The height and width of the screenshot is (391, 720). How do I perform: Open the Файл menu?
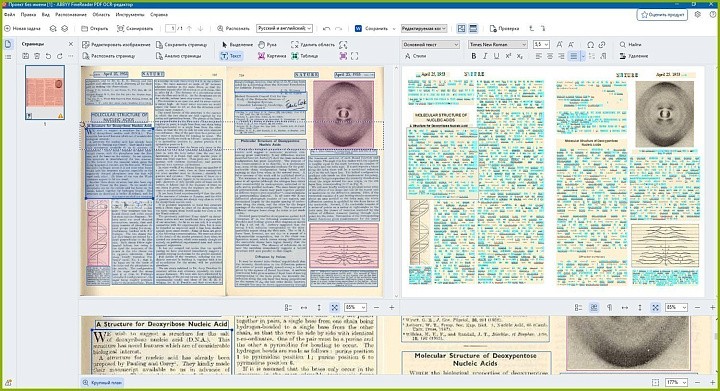coord(10,15)
